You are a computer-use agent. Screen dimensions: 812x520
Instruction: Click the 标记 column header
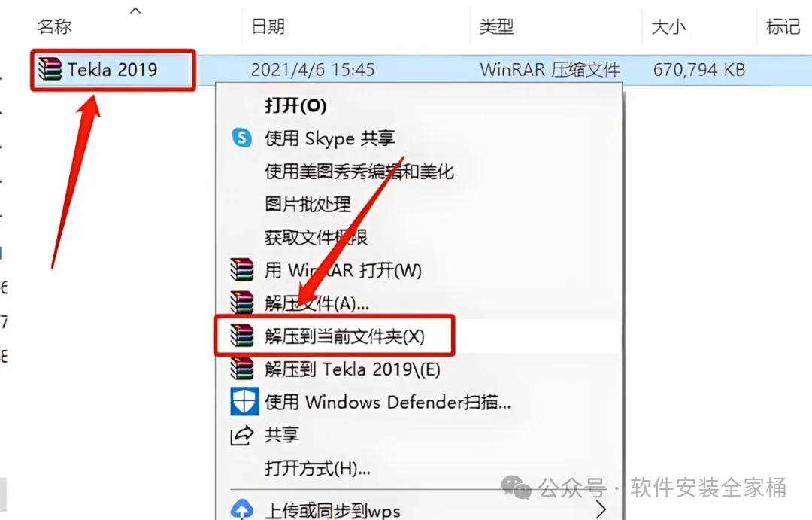pos(783,26)
